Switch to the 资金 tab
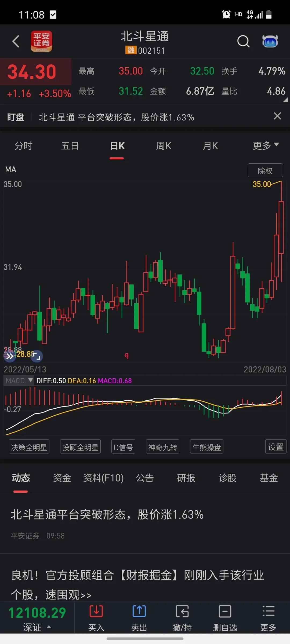This screenshot has width=290, height=644. click(x=62, y=478)
